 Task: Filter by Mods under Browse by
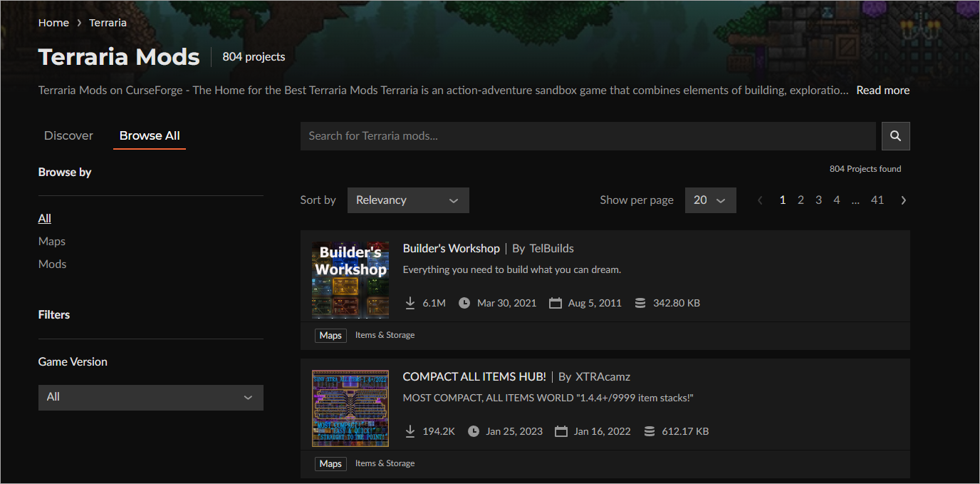coord(53,264)
